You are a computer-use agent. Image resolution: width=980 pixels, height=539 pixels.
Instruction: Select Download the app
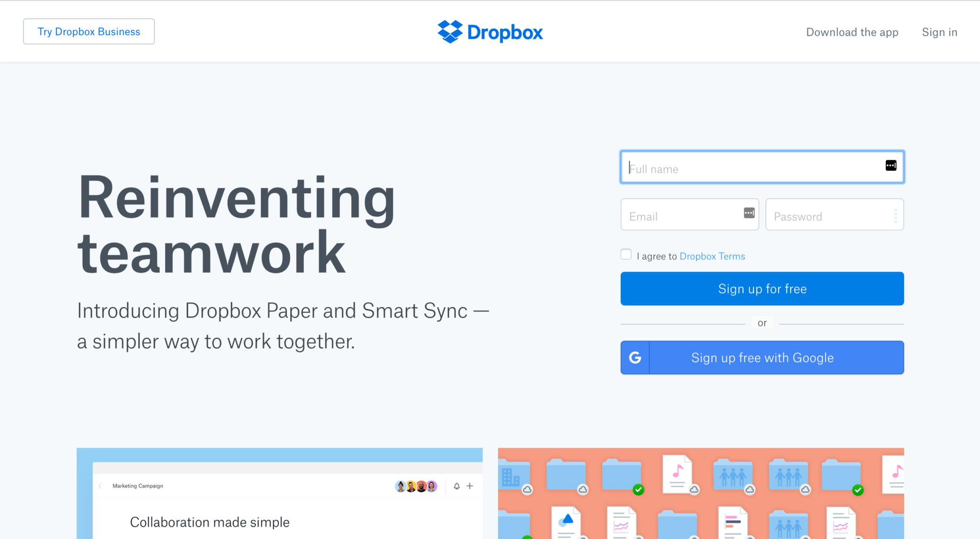(852, 32)
